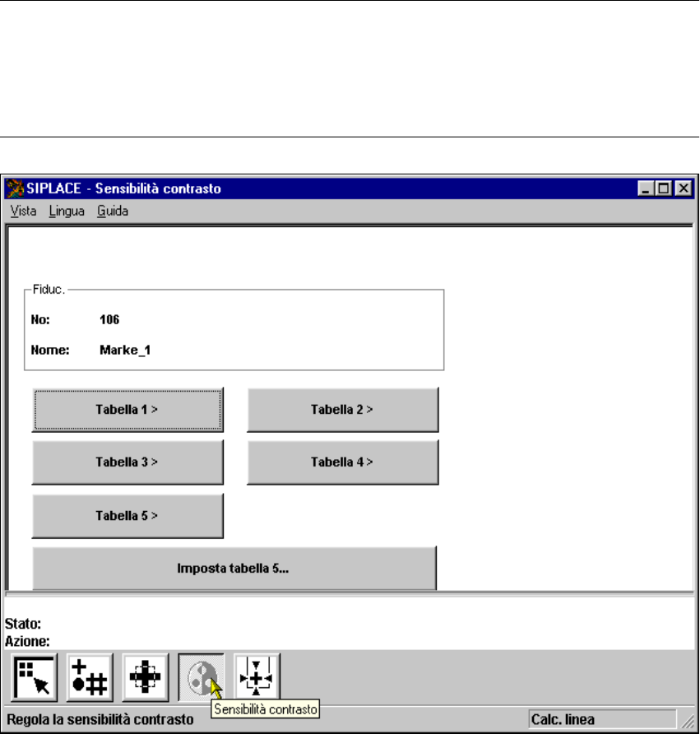
Task: Click the four-way cross positioning icon
Action: tap(146, 677)
